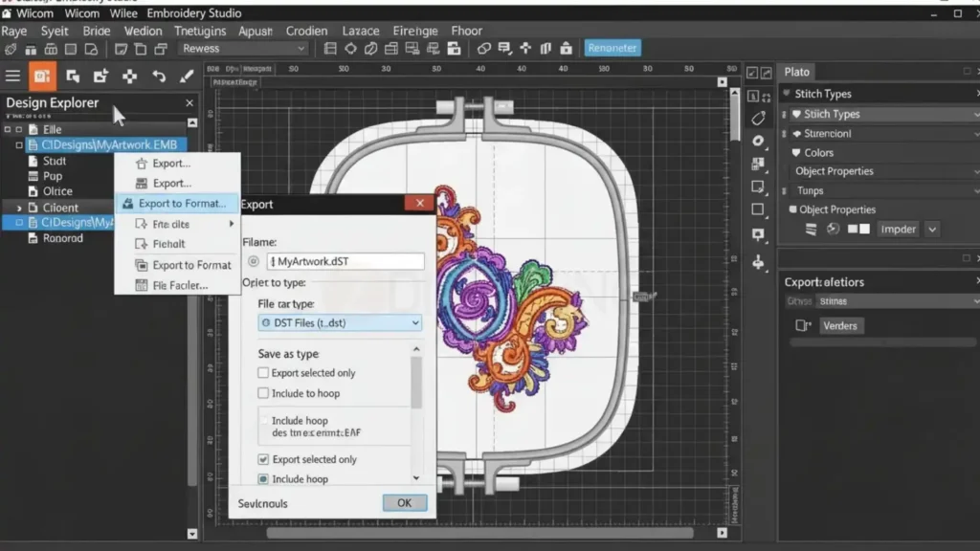Viewport: 980px width, 551px height.
Task: Click the diamond shape icon right of Rewess
Action: (x=350, y=48)
